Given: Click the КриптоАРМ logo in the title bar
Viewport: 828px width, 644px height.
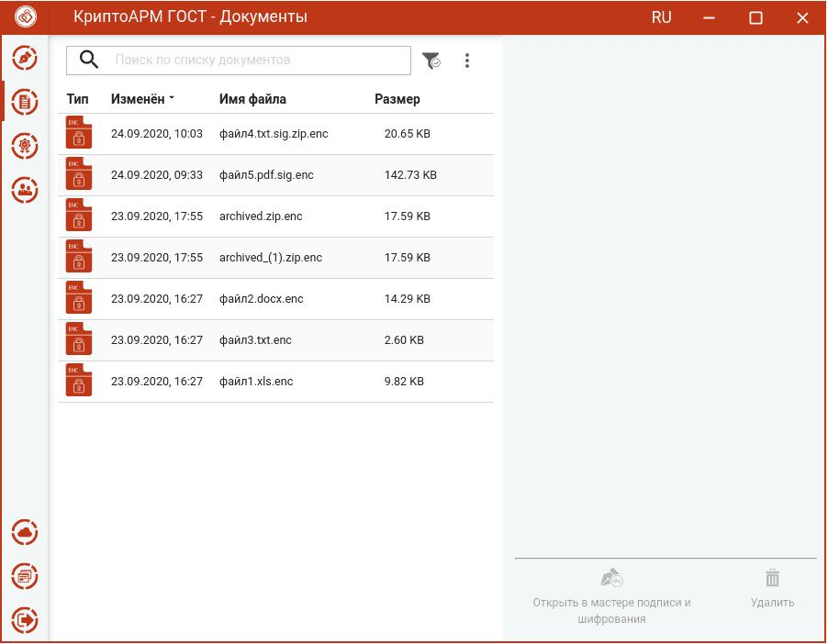Looking at the screenshot, I should tap(26, 17).
